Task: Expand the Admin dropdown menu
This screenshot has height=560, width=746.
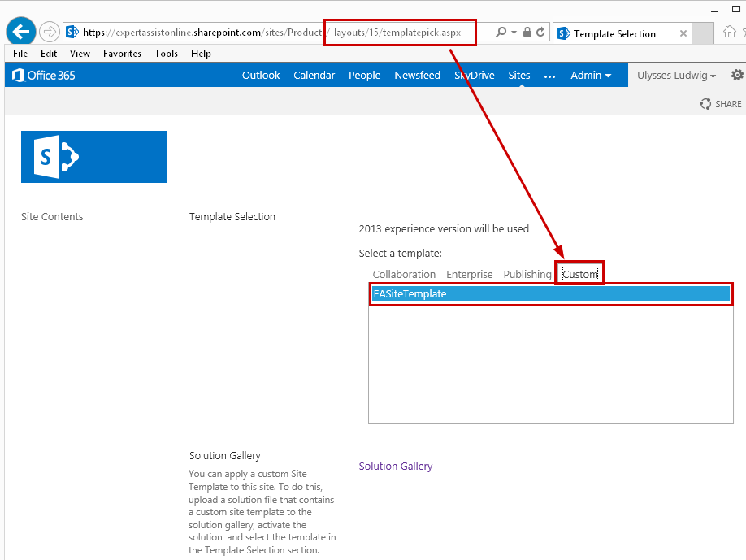Action: tap(591, 75)
